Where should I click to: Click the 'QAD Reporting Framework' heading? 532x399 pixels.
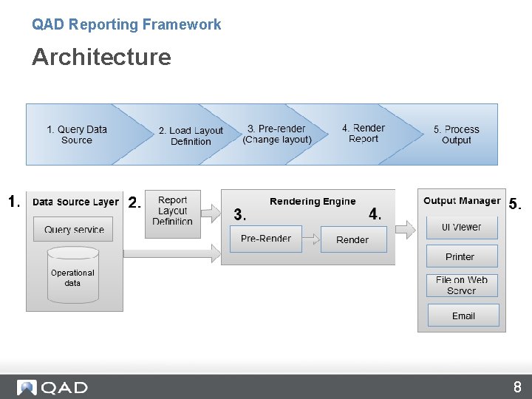(x=126, y=25)
